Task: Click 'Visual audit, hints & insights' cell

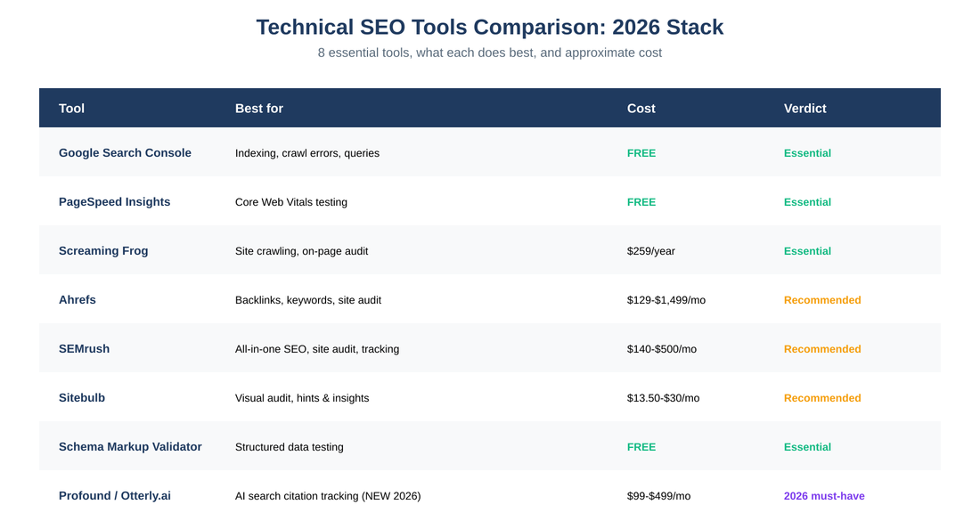Action: (302, 398)
